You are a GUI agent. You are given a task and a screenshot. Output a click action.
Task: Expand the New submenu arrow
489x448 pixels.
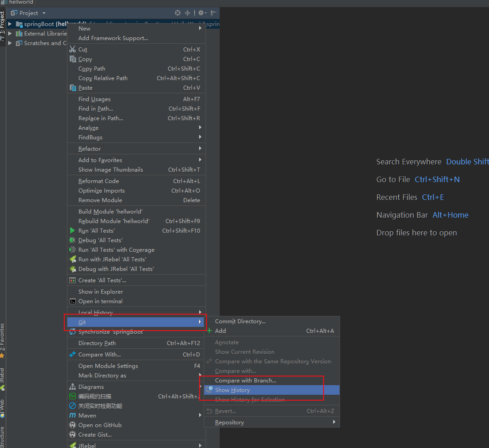[200, 28]
